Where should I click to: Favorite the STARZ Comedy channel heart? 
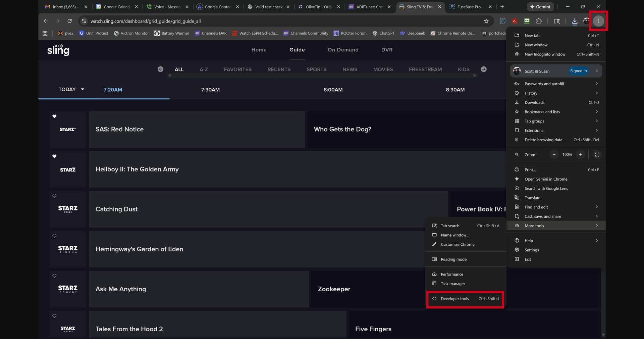point(54,276)
